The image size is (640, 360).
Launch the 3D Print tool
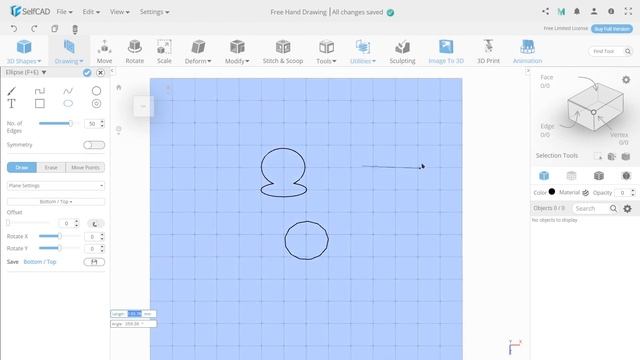pyautogui.click(x=488, y=51)
